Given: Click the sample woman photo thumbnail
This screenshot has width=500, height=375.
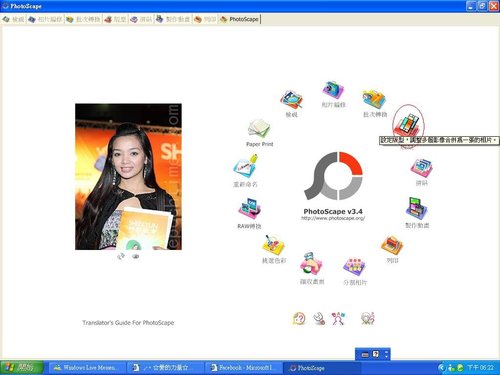Looking at the screenshot, I should pyautogui.click(x=128, y=177).
